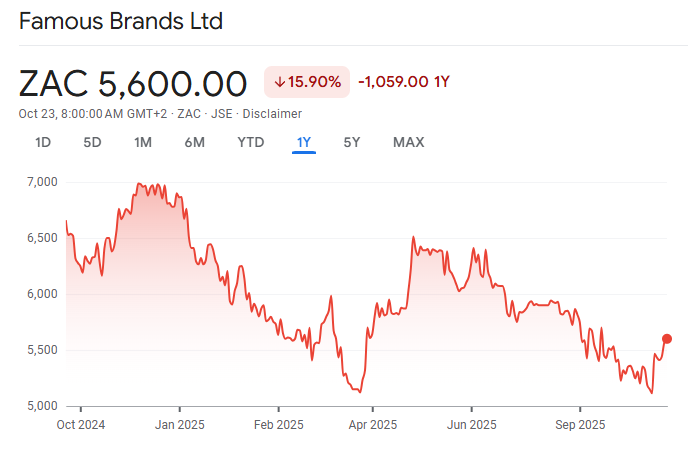Viewport: 688px width, 450px height.
Task: Open the 5Y chart view
Action: coord(352,142)
